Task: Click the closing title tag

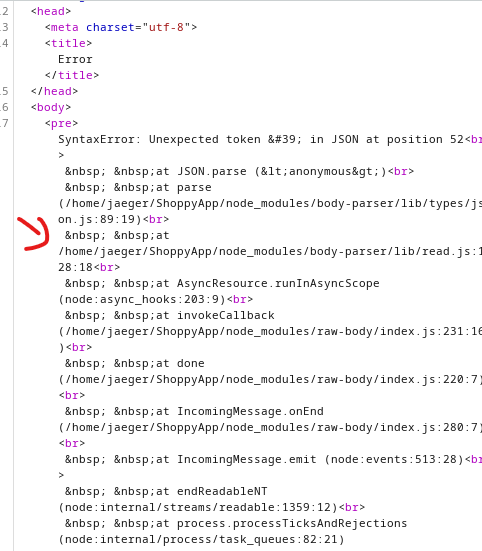Action: click(72, 75)
